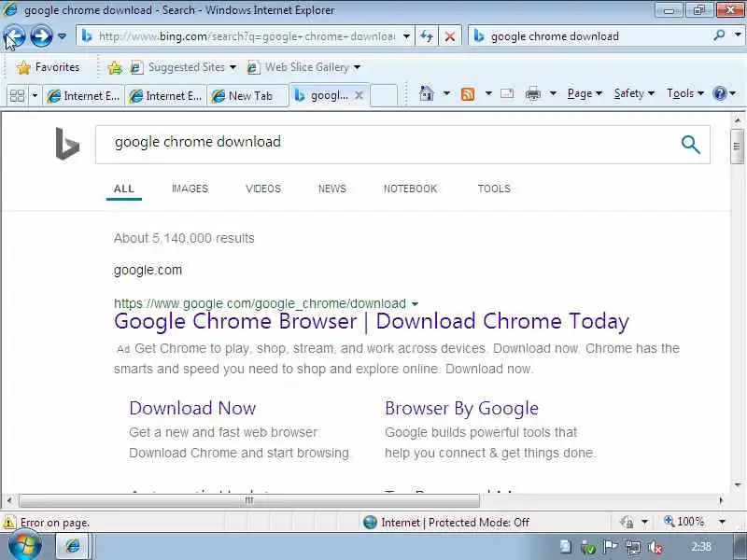The width and height of the screenshot is (747, 560).
Task: Click the vertical scrollbar down arrow
Action: (738, 485)
